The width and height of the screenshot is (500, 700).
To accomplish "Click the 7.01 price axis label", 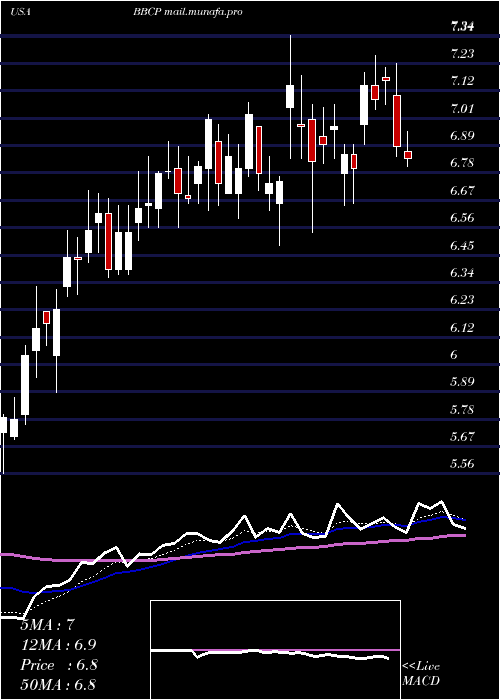I will pos(462,109).
